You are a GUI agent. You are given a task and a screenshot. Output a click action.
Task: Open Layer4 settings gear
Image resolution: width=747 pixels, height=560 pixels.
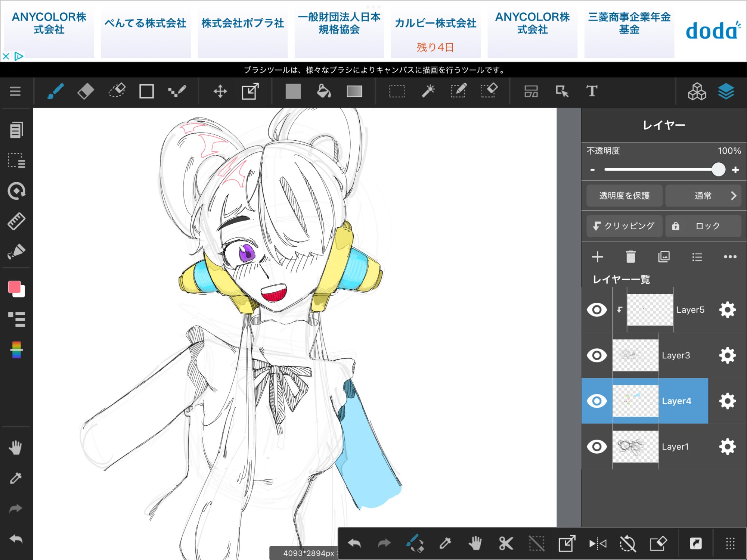[727, 401]
